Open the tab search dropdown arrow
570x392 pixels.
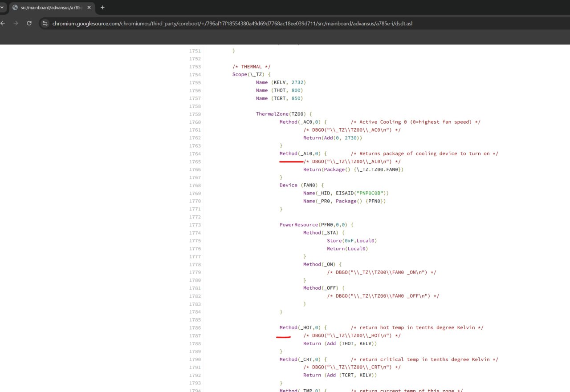click(2, 8)
